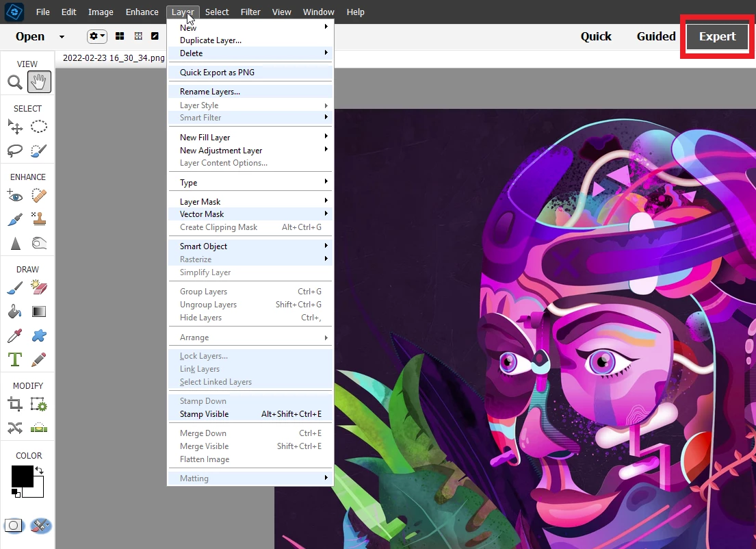Screen dimensions: 756x549
Task: Toggle the edit pencil square icon
Action: tap(155, 36)
